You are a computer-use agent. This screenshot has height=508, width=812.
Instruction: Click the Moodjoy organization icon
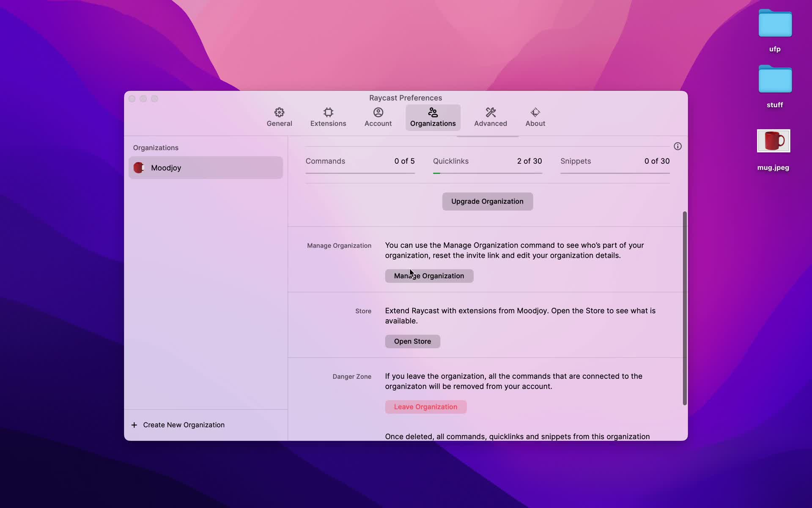(139, 167)
